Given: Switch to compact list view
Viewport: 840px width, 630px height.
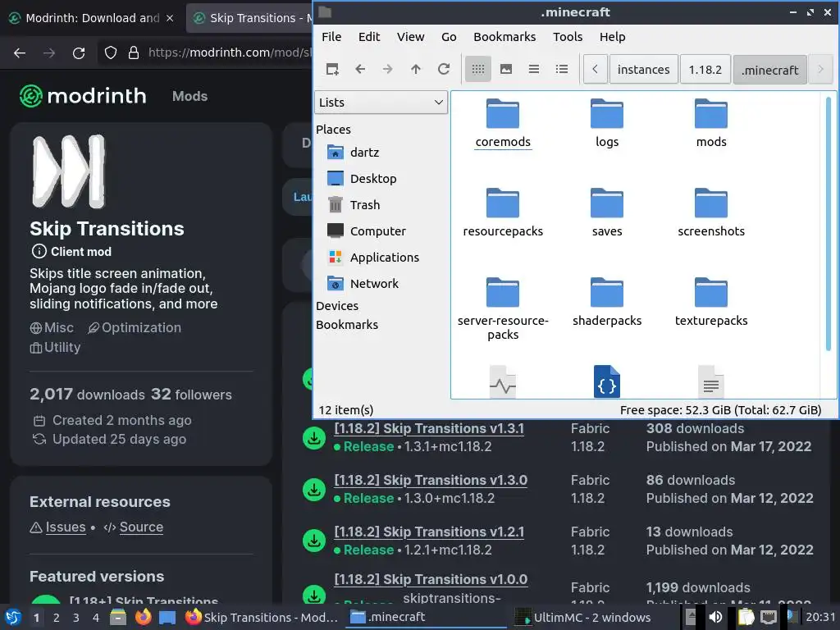Looking at the screenshot, I should tap(533, 69).
